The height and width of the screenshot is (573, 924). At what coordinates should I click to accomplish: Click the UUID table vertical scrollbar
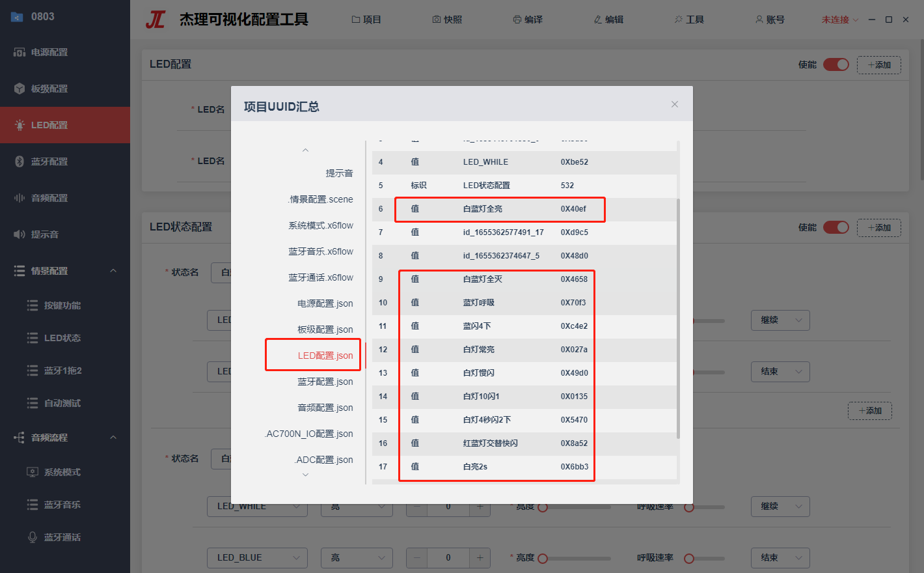coord(678,319)
